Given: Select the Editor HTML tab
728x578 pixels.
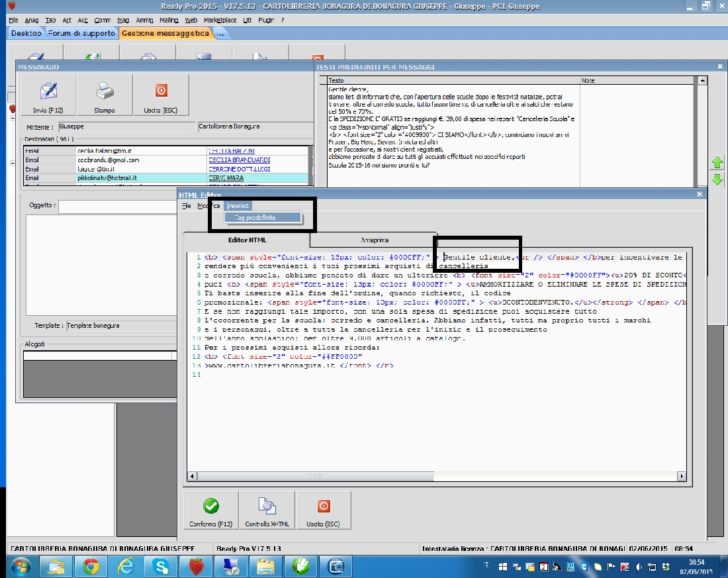Looking at the screenshot, I should [247, 240].
